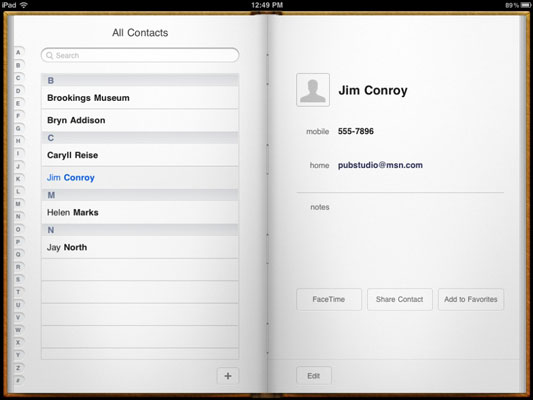Jump to index tab T
The image size is (533, 400).
(18, 292)
